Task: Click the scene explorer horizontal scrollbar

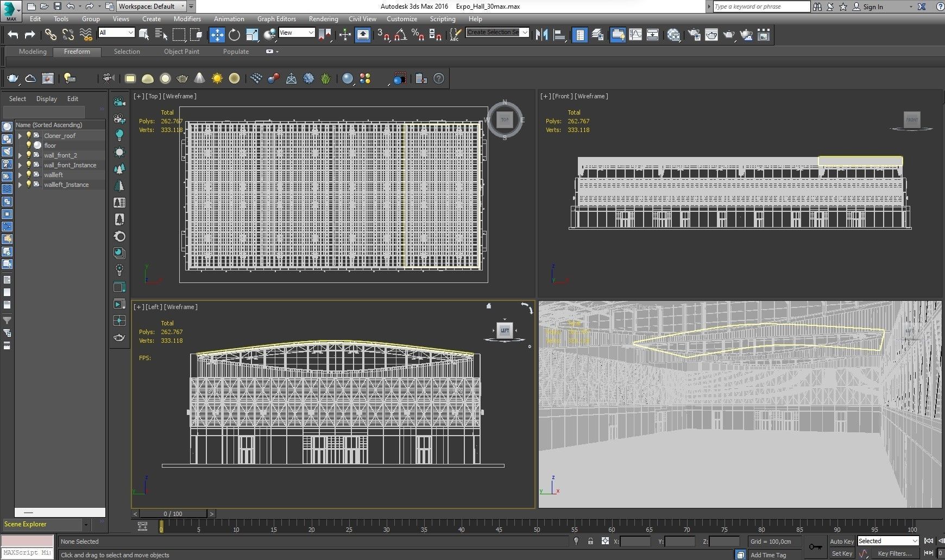Action: pyautogui.click(x=60, y=512)
